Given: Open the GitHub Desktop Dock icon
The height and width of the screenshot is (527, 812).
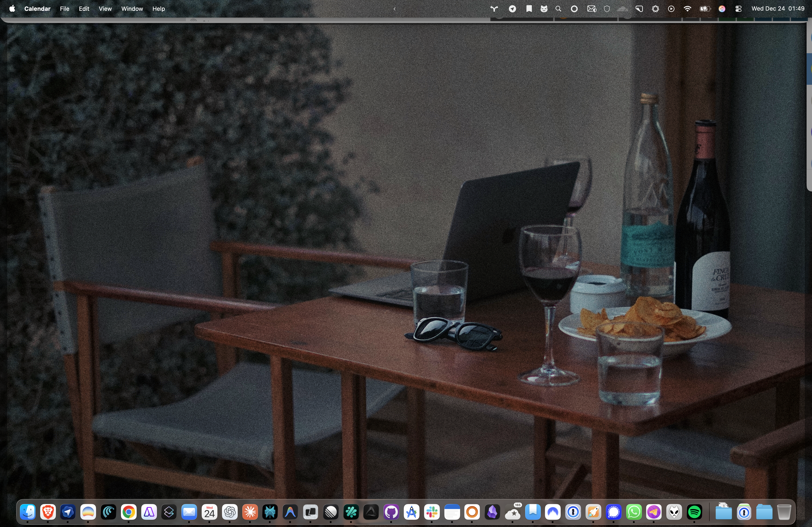Looking at the screenshot, I should pos(391,512).
